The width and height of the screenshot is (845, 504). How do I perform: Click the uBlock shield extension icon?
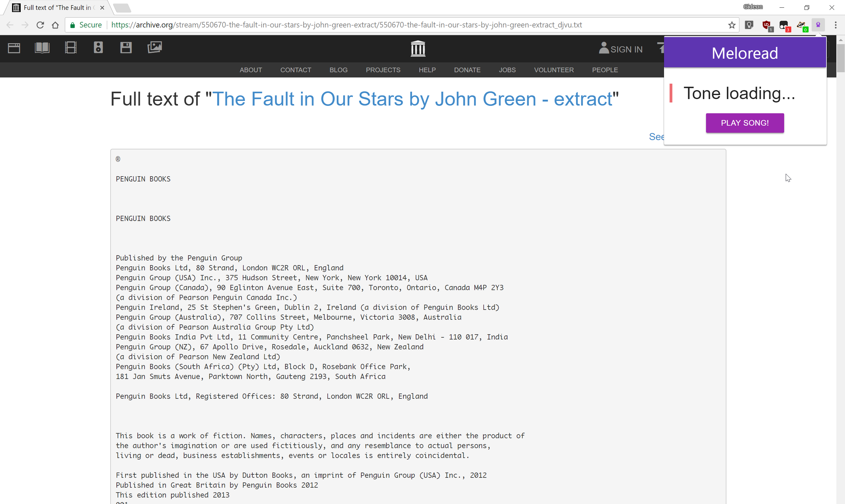(767, 25)
